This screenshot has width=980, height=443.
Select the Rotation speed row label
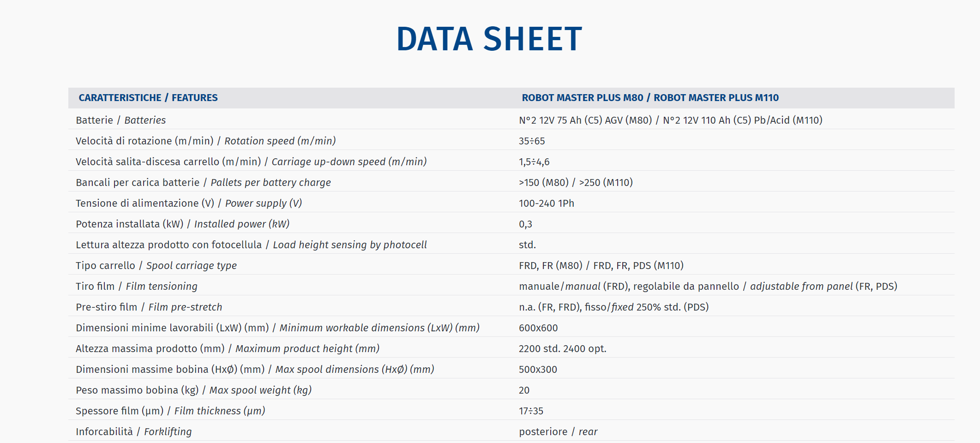point(205,141)
